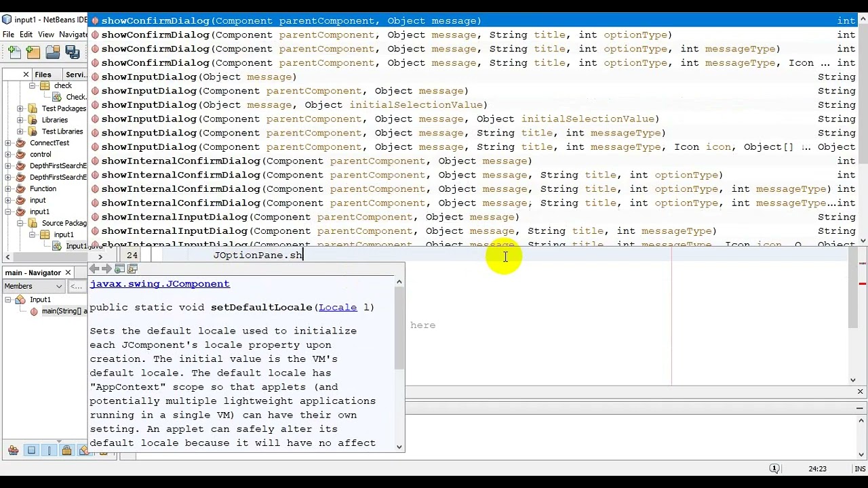
Task: Expand the Test Libraries node
Action: tap(20, 131)
